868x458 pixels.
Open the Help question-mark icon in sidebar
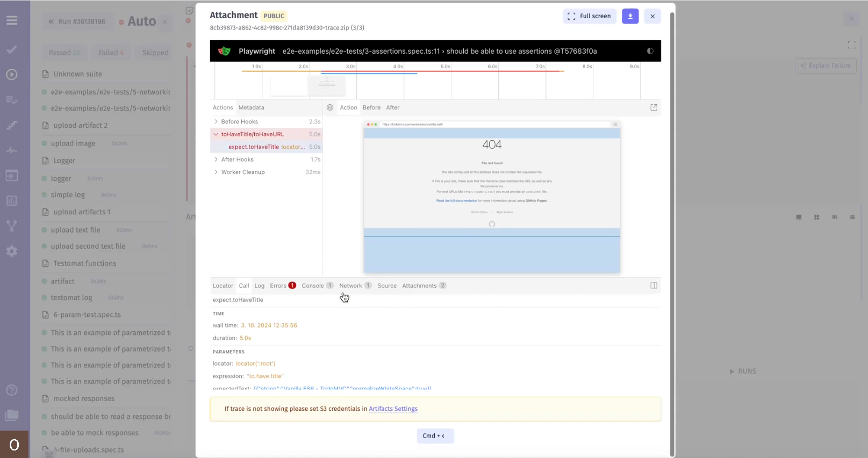[x=12, y=390]
